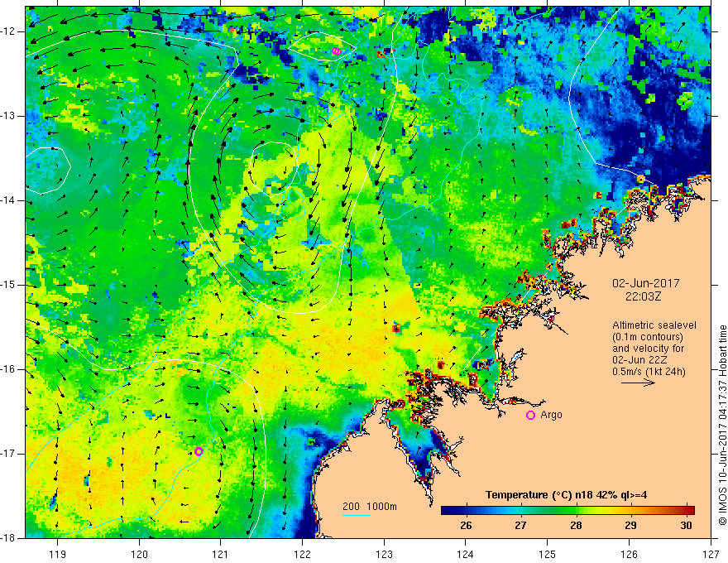Click the '124' longitude axis label
The width and height of the screenshot is (728, 563).
pyautogui.click(x=466, y=554)
